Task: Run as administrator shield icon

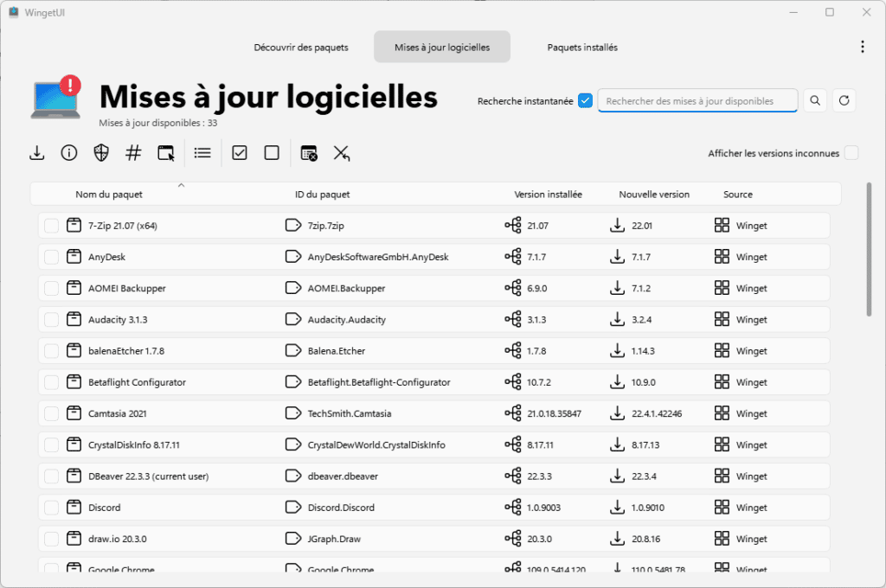Action: point(101,153)
